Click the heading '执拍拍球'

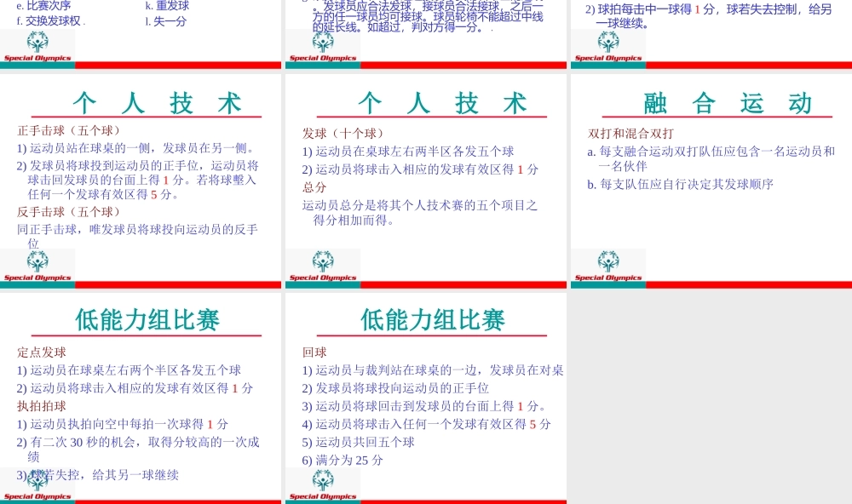pos(41,406)
